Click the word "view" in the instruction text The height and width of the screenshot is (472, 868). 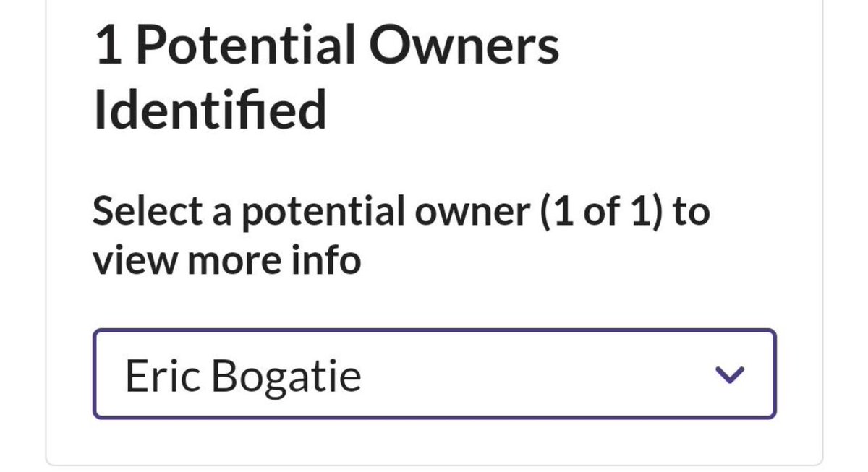tap(135, 260)
